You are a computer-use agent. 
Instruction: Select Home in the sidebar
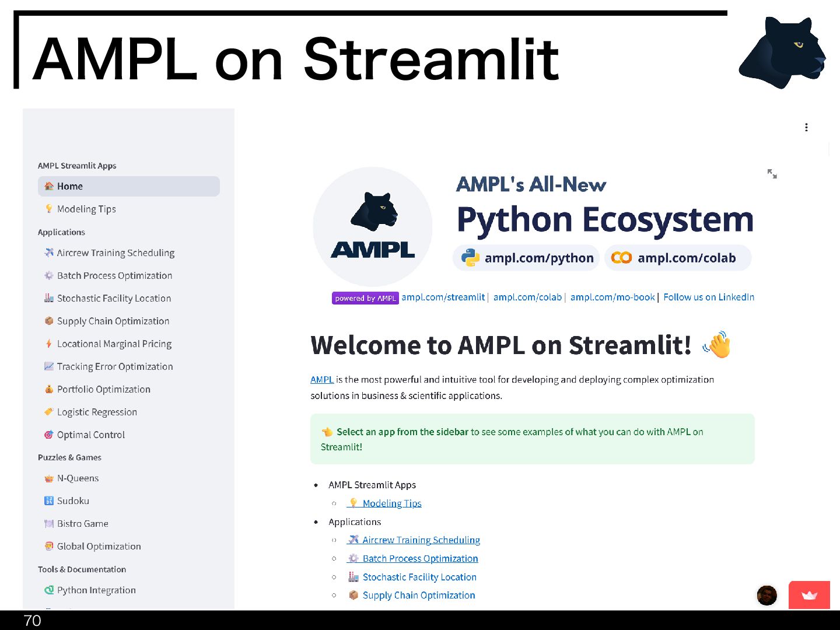tap(129, 186)
